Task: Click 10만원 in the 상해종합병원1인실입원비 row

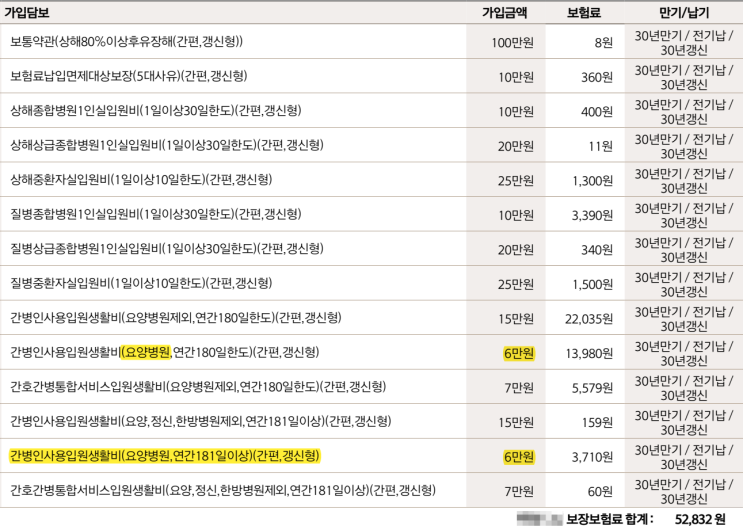Action: pos(516,112)
